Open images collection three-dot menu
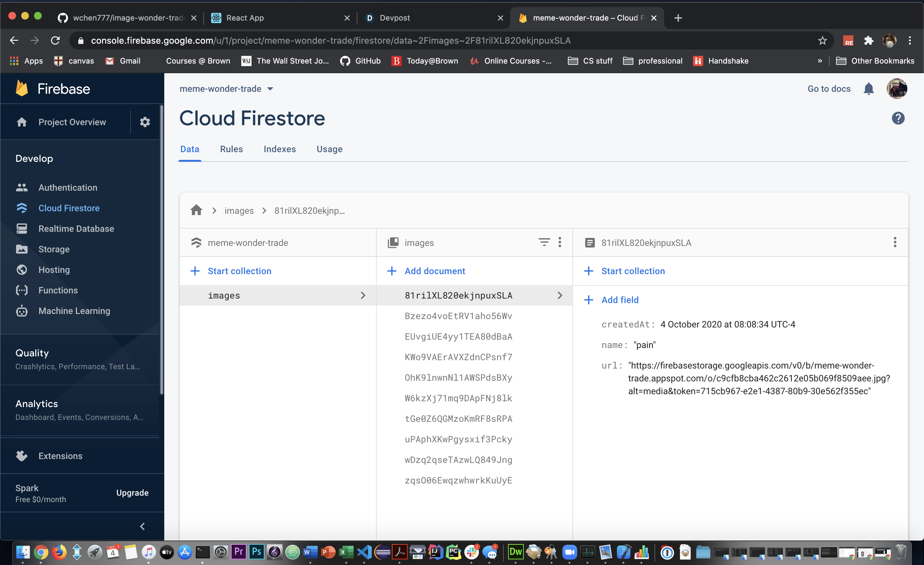This screenshot has width=924, height=565. pos(560,242)
